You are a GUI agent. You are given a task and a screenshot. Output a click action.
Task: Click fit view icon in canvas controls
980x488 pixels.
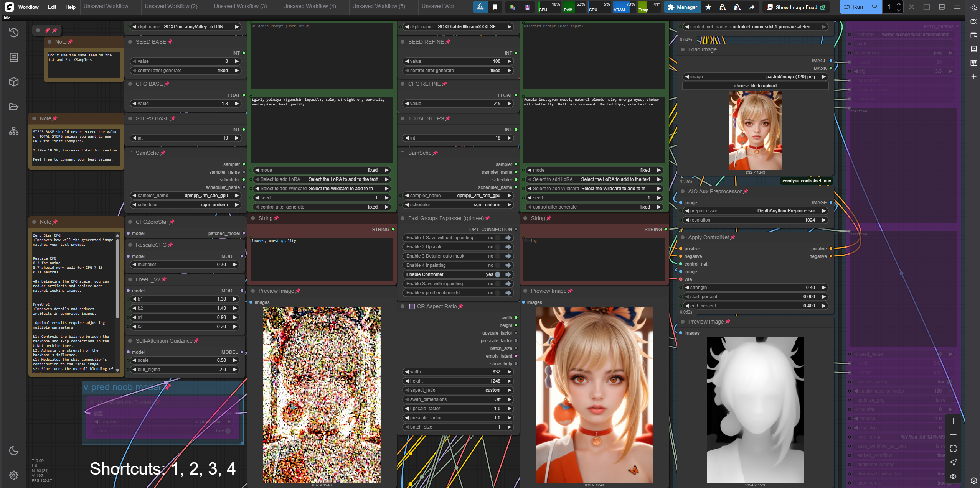tap(953, 449)
